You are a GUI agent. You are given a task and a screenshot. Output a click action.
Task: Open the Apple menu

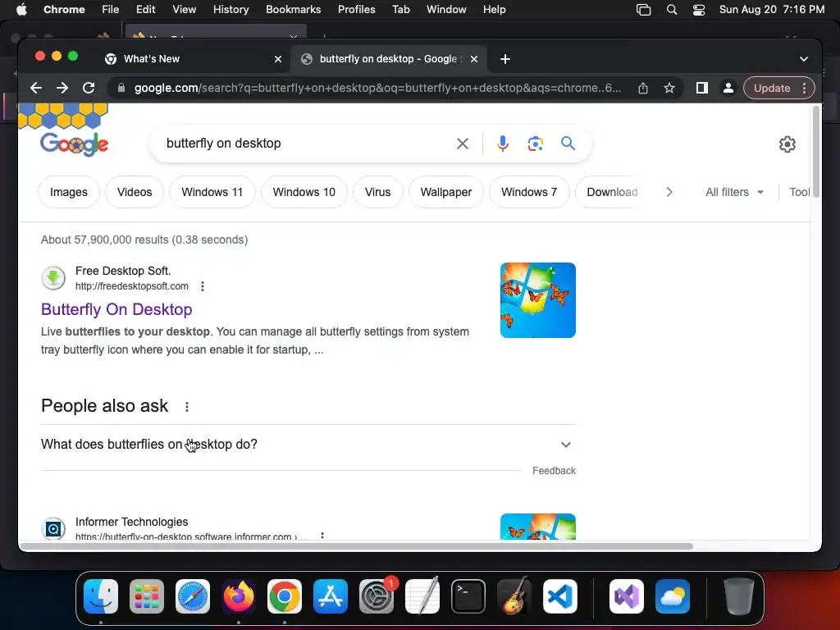pos(21,10)
